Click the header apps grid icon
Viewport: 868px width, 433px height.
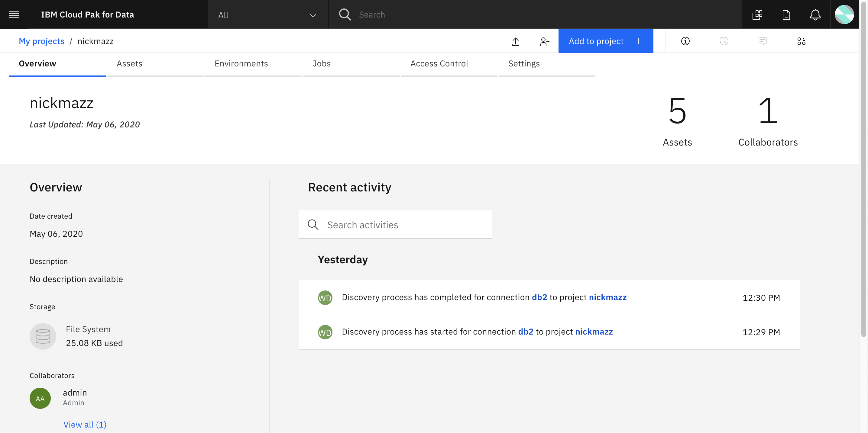coord(757,14)
